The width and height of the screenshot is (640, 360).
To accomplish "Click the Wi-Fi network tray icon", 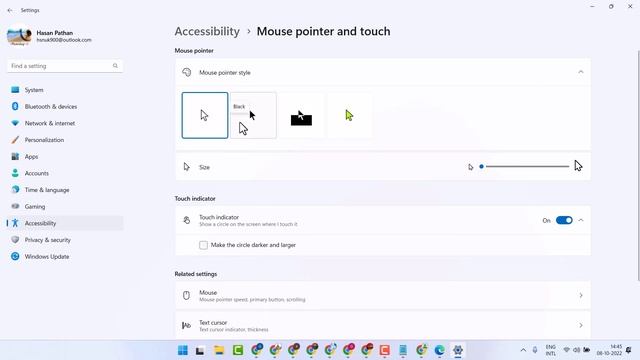I will click(x=567, y=350).
